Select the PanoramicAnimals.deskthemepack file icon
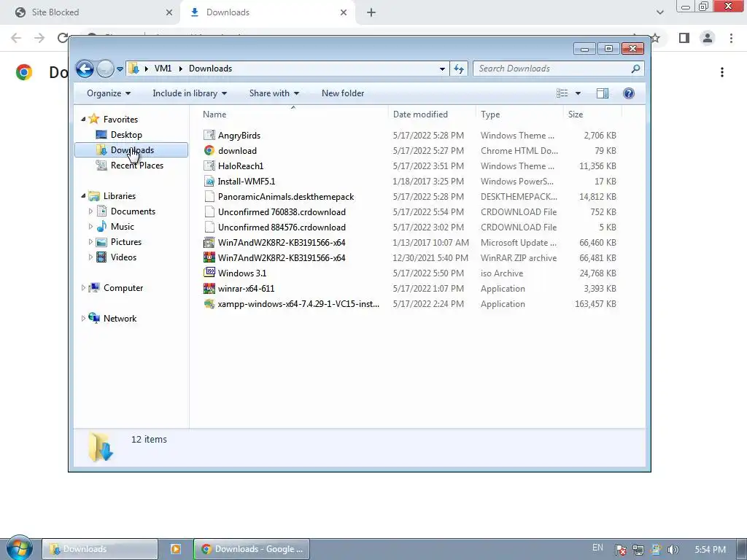 pos(209,197)
